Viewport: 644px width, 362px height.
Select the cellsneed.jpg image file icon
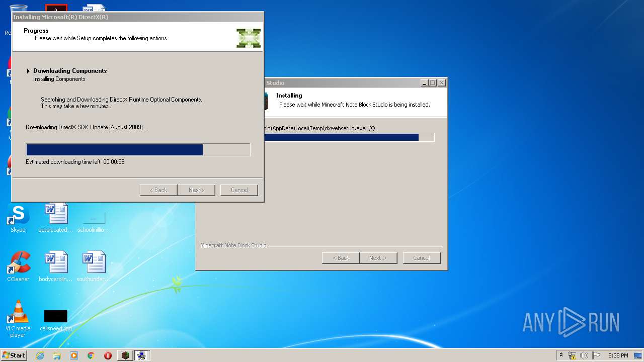(x=56, y=320)
